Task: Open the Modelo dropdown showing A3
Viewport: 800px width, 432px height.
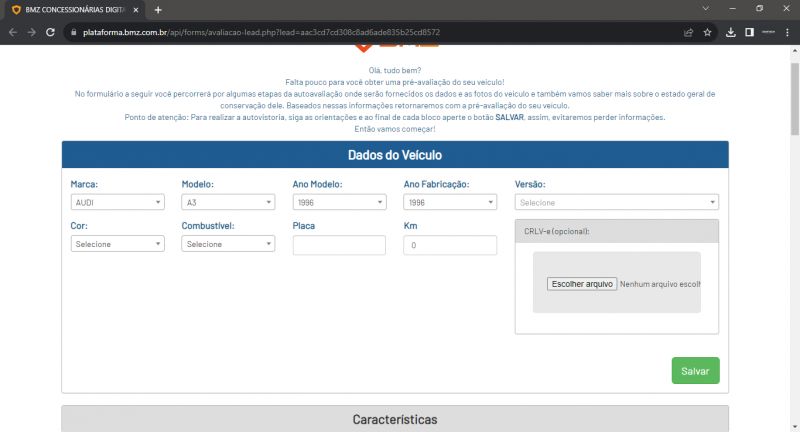Action: tap(227, 202)
